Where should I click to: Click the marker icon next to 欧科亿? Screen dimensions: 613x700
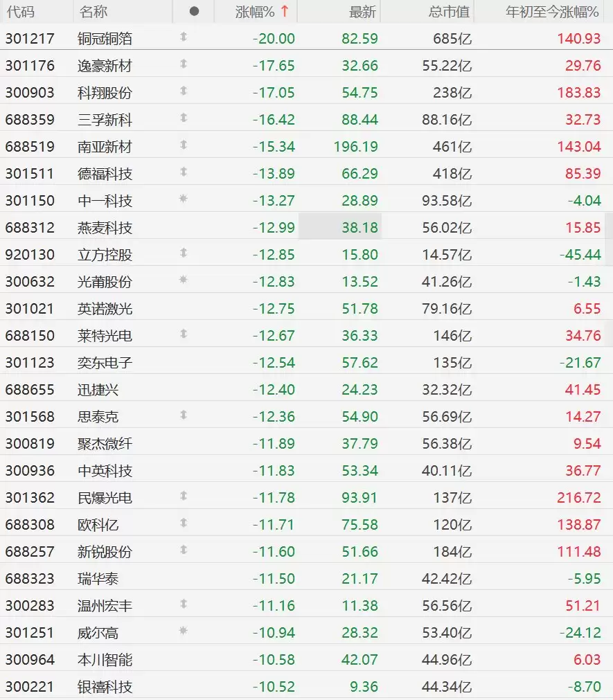click(x=183, y=523)
